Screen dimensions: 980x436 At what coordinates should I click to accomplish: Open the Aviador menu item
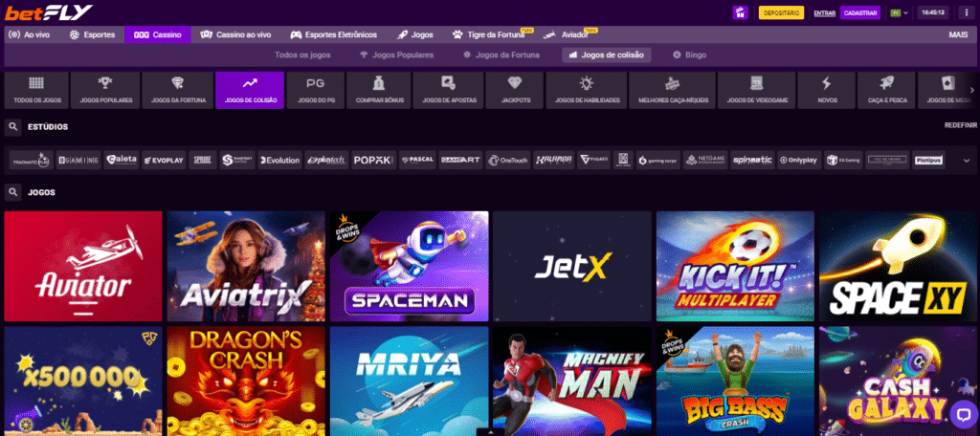click(567, 35)
